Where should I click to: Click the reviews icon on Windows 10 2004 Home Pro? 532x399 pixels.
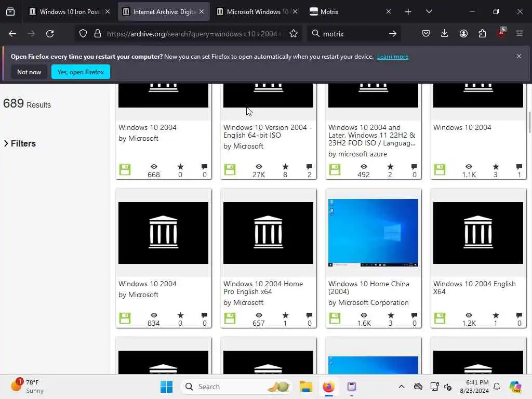(x=309, y=315)
